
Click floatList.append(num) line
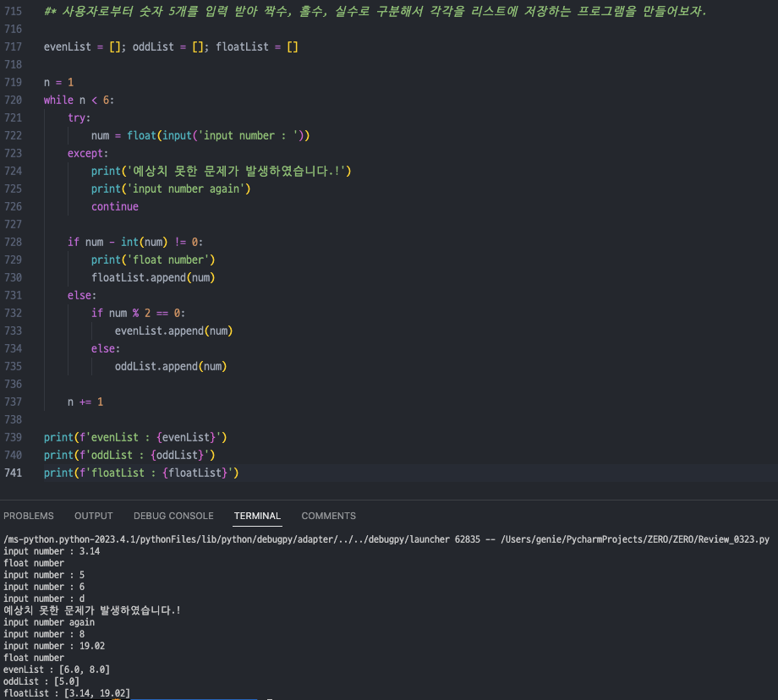(x=153, y=278)
